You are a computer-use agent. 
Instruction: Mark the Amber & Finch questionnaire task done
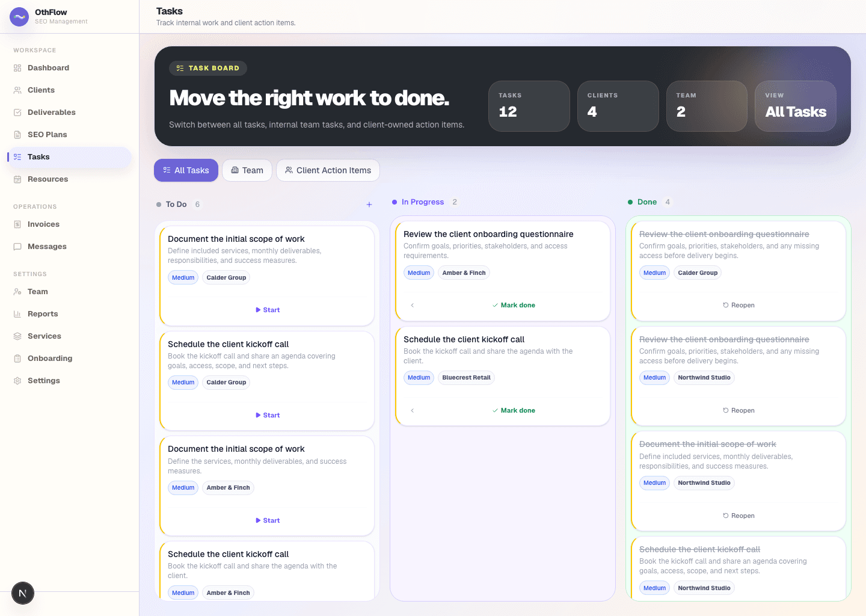click(514, 305)
